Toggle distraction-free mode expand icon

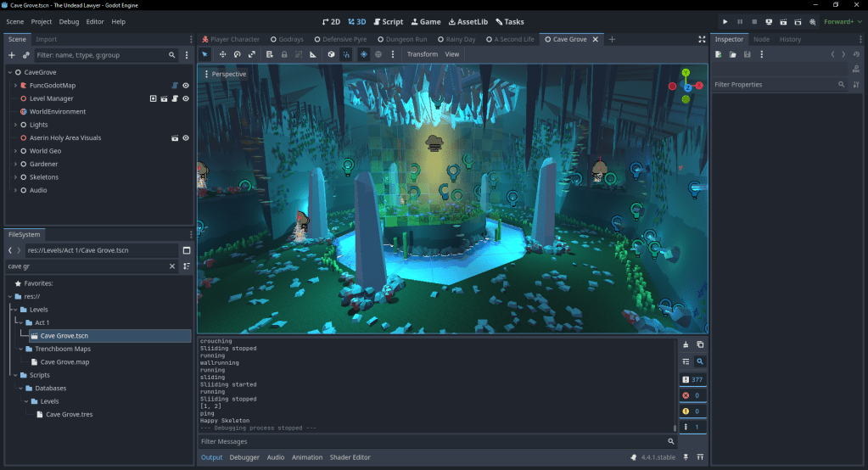tap(702, 39)
